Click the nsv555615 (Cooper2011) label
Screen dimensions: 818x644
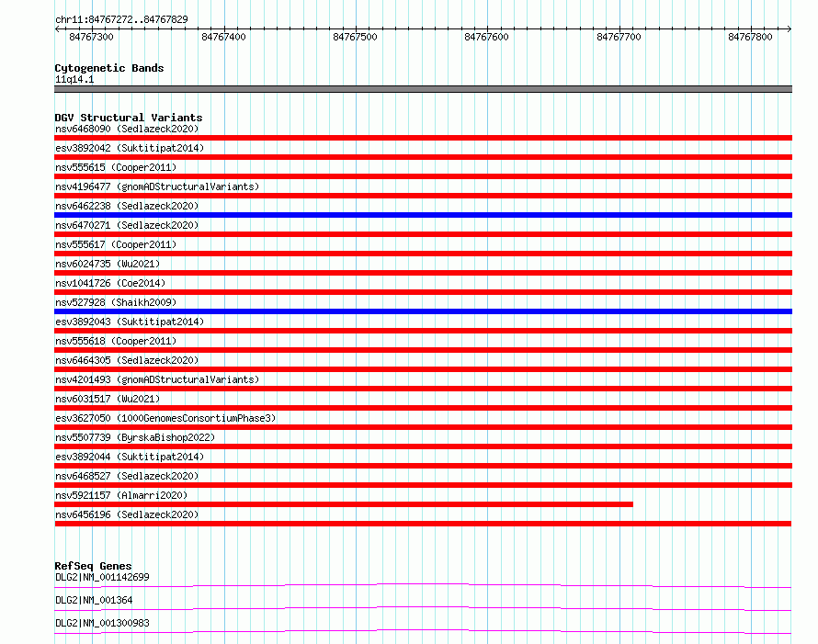coord(116,167)
